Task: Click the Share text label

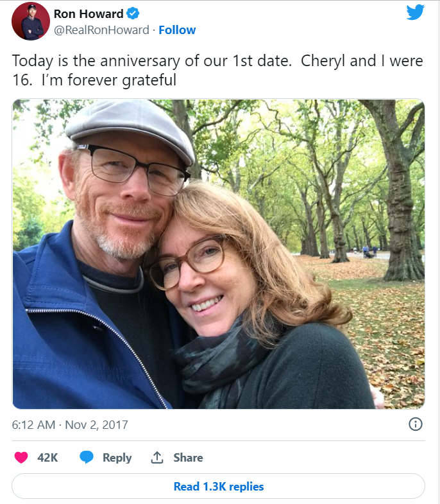Action: (x=188, y=458)
